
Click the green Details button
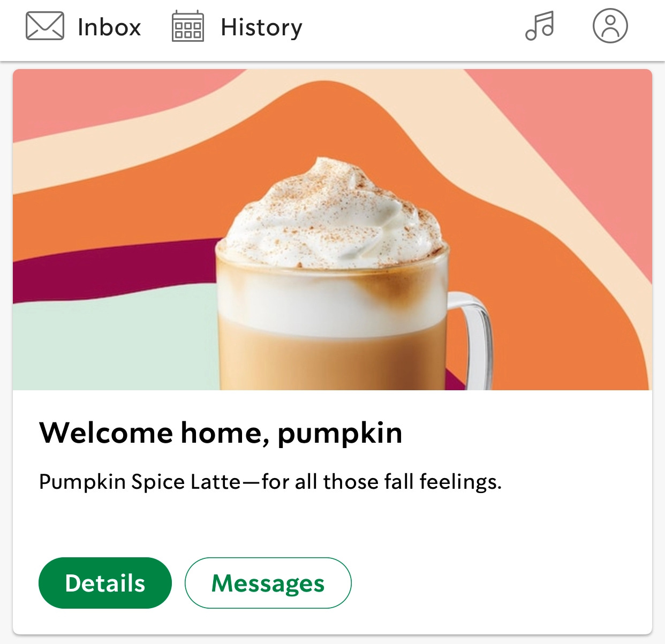tap(105, 583)
